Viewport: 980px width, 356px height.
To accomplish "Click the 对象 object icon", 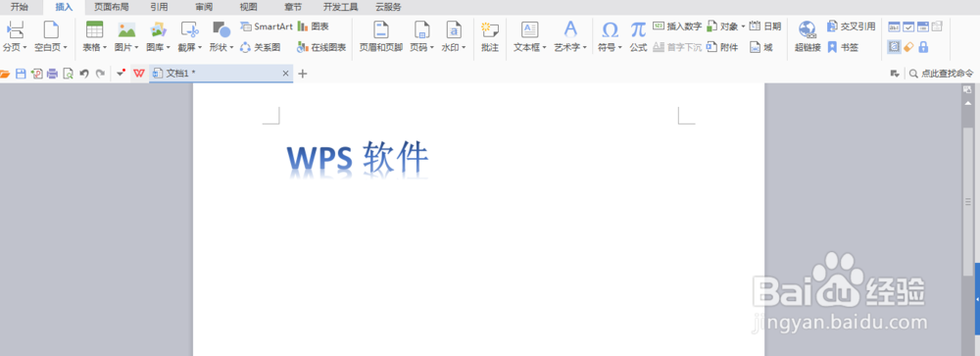I will [711, 26].
